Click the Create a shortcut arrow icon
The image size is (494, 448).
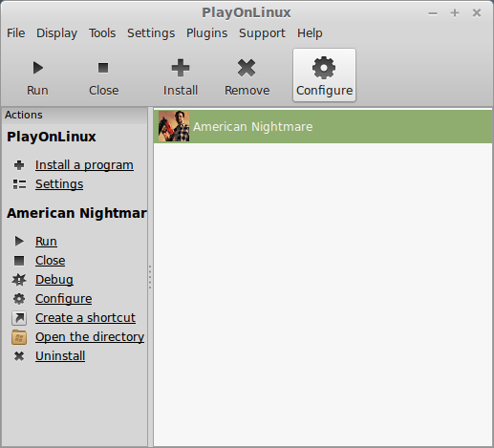[x=19, y=318]
